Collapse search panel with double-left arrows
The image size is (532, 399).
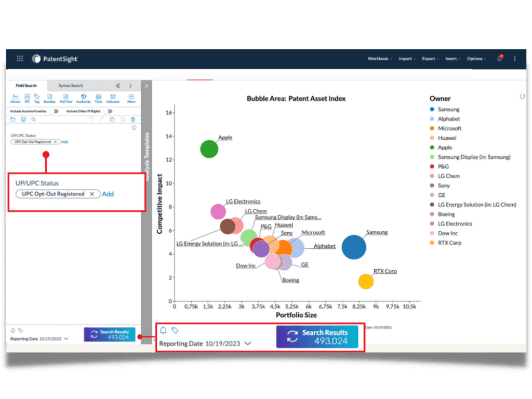coord(118,86)
